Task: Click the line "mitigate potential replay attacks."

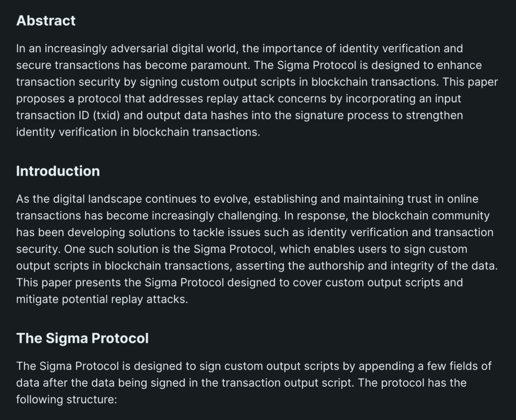Action: tap(101, 299)
